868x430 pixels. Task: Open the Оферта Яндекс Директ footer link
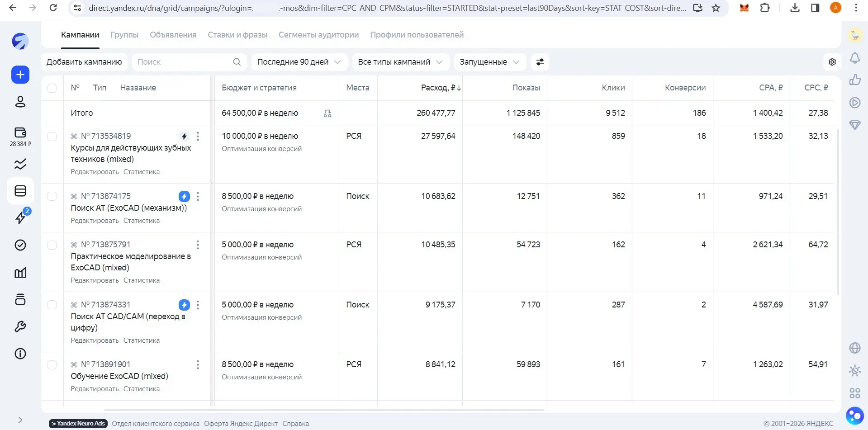coord(241,424)
